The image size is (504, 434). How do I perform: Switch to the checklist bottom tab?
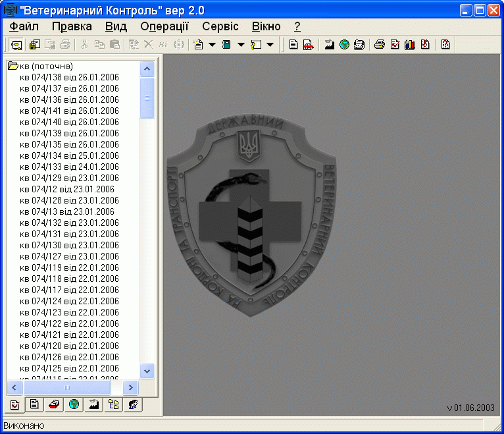tap(14, 405)
